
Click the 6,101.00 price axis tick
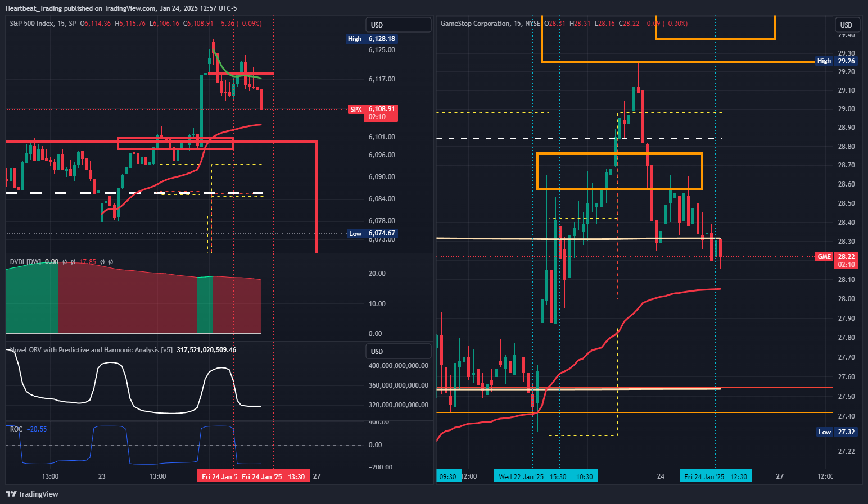tap(382, 137)
